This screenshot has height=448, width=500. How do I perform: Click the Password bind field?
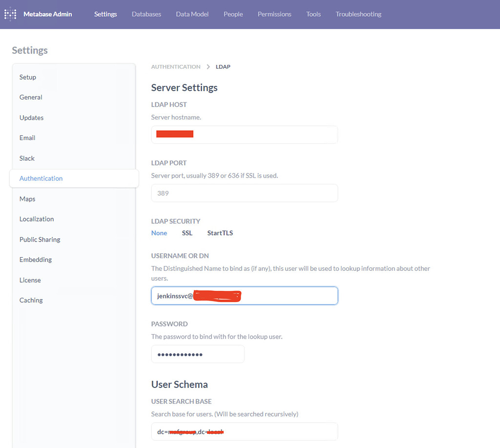[198, 354]
